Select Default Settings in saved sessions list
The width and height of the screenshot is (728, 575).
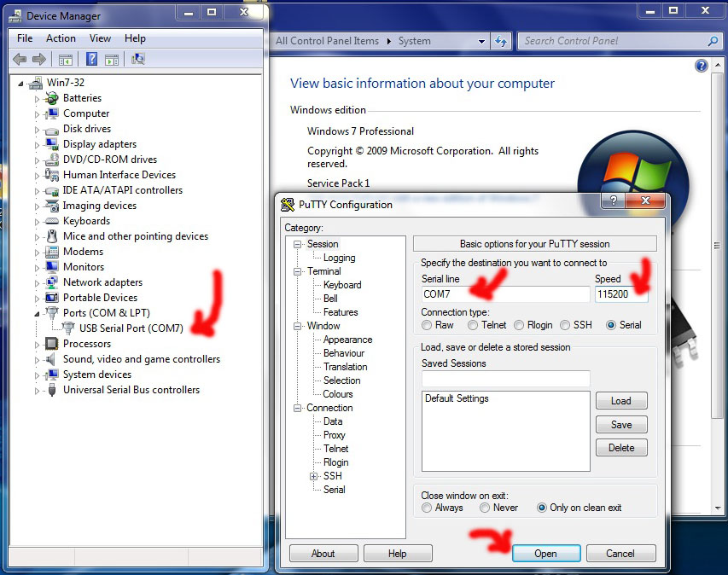coord(457,398)
